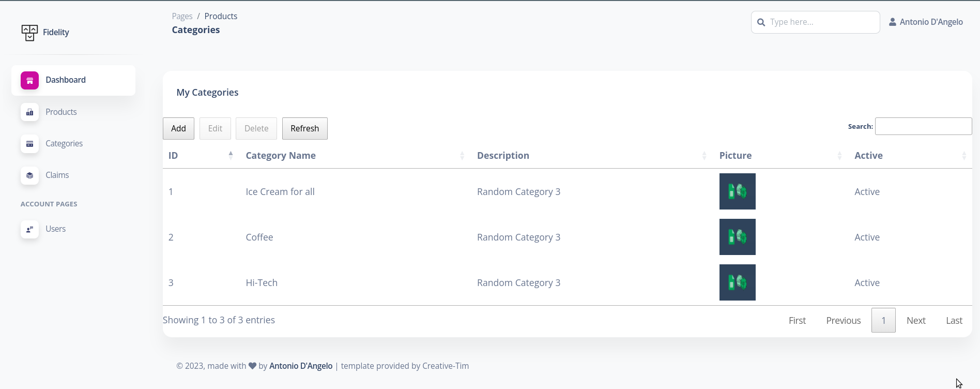The image size is (980, 389).
Task: Click the Edit button
Action: (x=215, y=128)
